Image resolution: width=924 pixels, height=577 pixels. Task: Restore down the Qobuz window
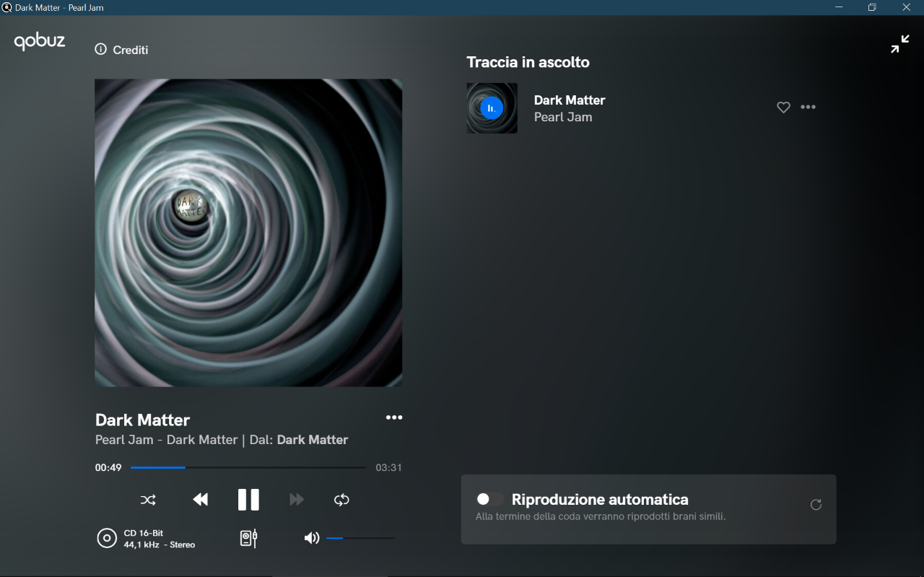tap(872, 7)
